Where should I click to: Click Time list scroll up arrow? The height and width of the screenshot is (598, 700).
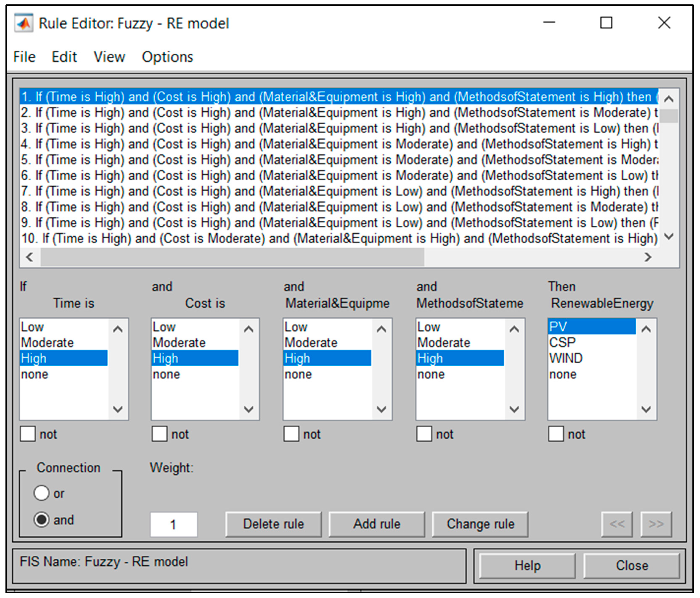[x=118, y=329]
